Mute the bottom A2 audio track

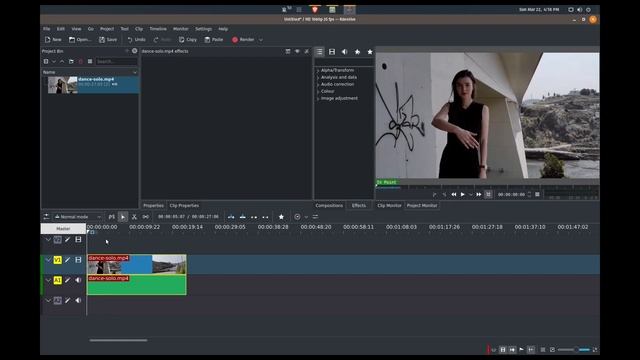[78, 301]
